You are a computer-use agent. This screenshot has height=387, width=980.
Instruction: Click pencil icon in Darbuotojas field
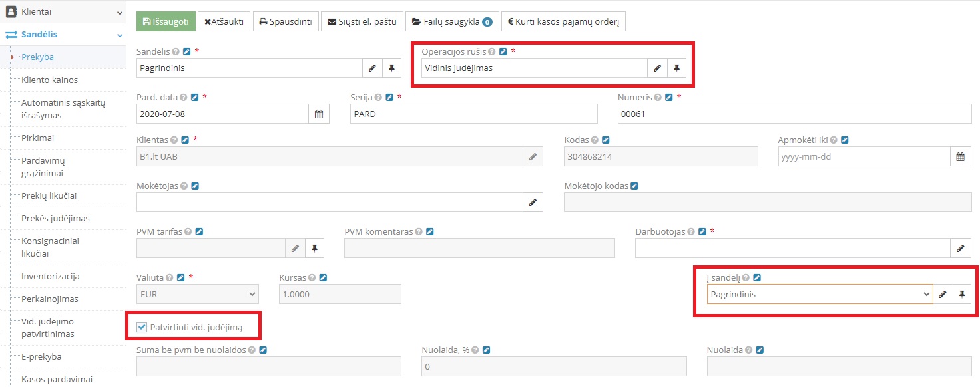(x=960, y=248)
